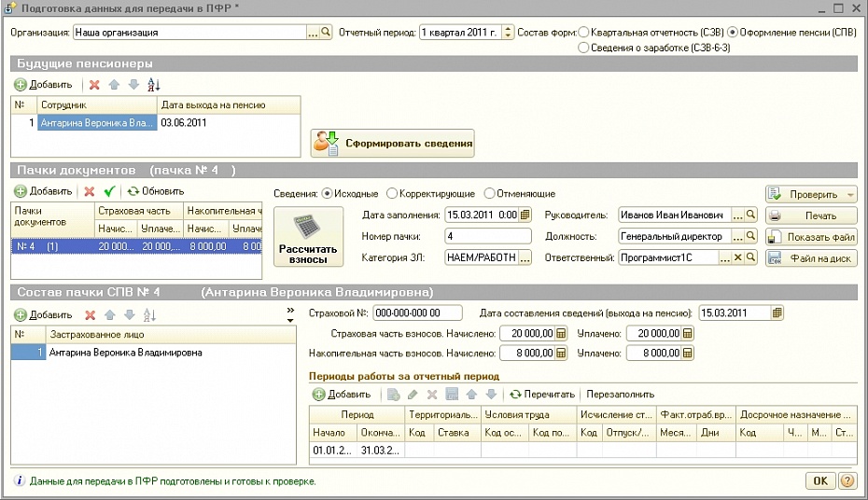This screenshot has width=868, height=500.
Task: Select Исходные information type
Action: tap(327, 194)
